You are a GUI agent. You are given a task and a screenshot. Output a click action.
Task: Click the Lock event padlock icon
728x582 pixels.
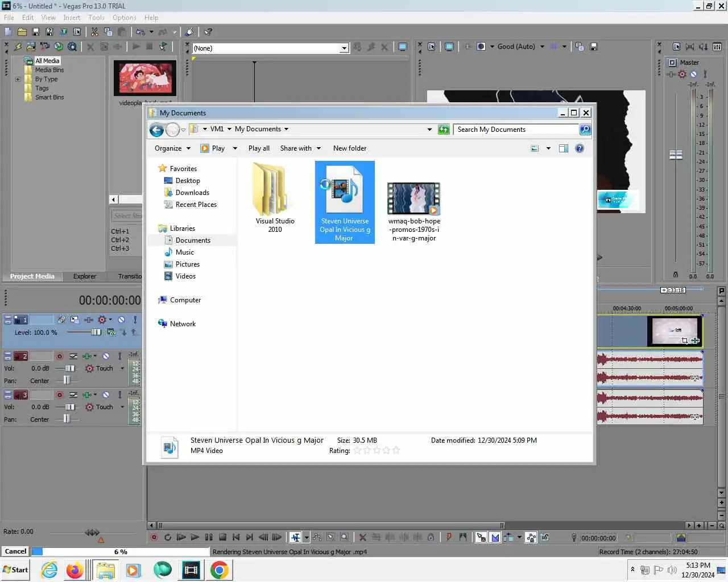coord(431,537)
